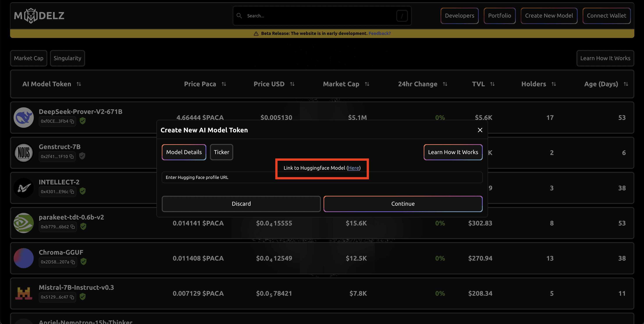Select the Market Cap view tab

pyautogui.click(x=29, y=58)
